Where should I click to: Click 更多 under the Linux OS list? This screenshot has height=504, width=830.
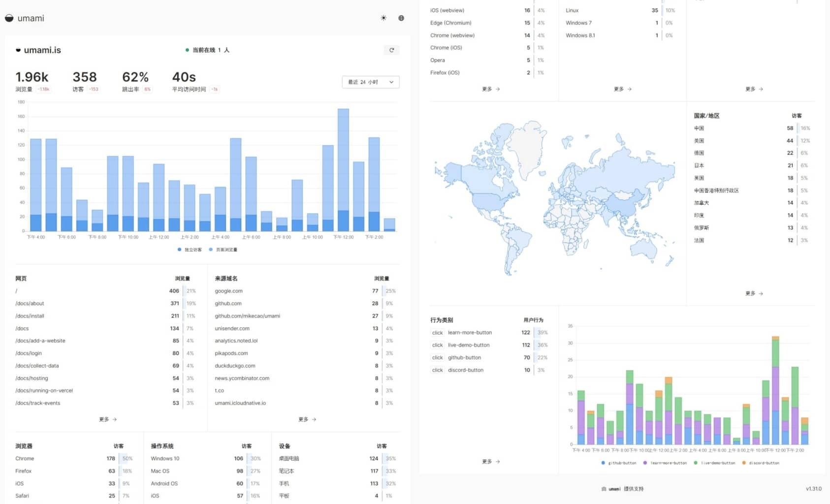tap(622, 89)
